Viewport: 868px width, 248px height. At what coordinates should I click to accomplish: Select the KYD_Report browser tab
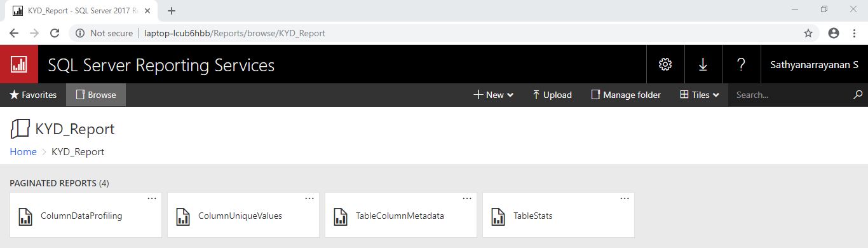pos(81,11)
